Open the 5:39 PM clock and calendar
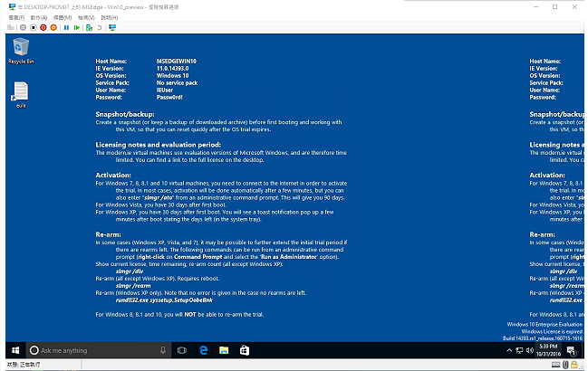 pyautogui.click(x=548, y=350)
